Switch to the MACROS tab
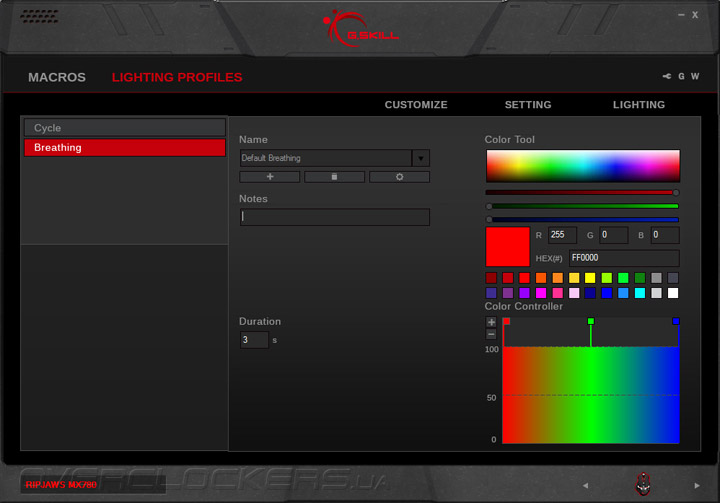The image size is (720, 503). (x=57, y=77)
